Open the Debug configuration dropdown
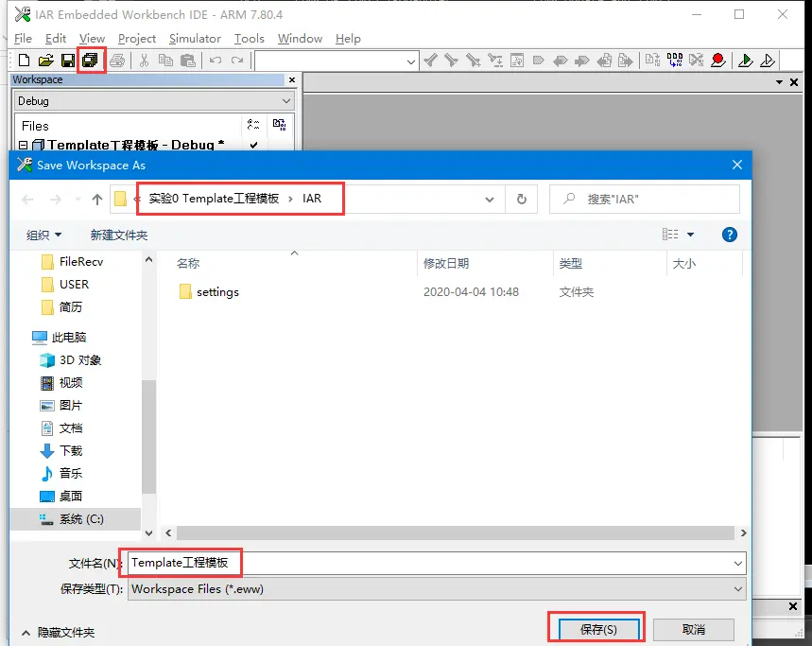 (x=285, y=101)
